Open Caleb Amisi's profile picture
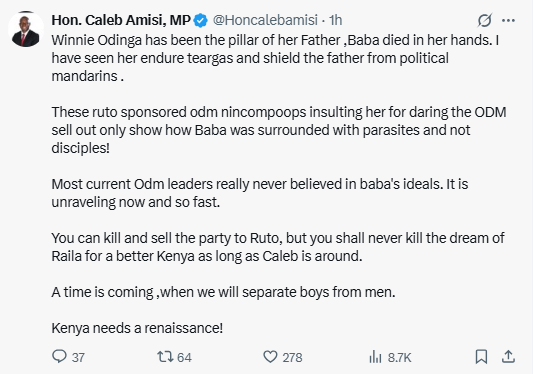 pyautogui.click(x=26, y=30)
